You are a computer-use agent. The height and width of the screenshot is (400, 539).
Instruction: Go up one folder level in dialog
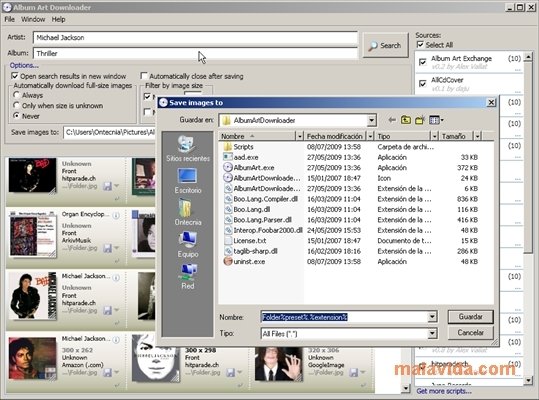[406, 120]
